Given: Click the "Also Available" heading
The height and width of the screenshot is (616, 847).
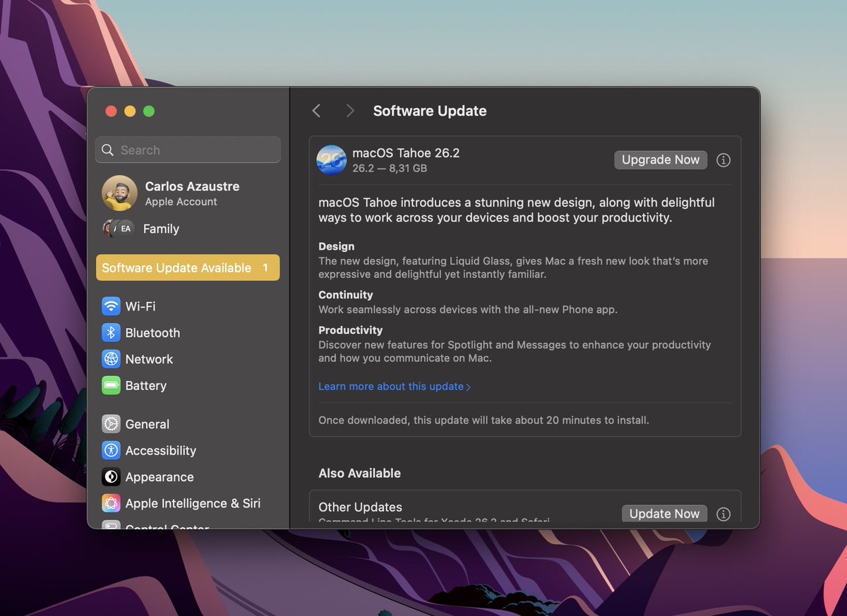Looking at the screenshot, I should (x=359, y=473).
